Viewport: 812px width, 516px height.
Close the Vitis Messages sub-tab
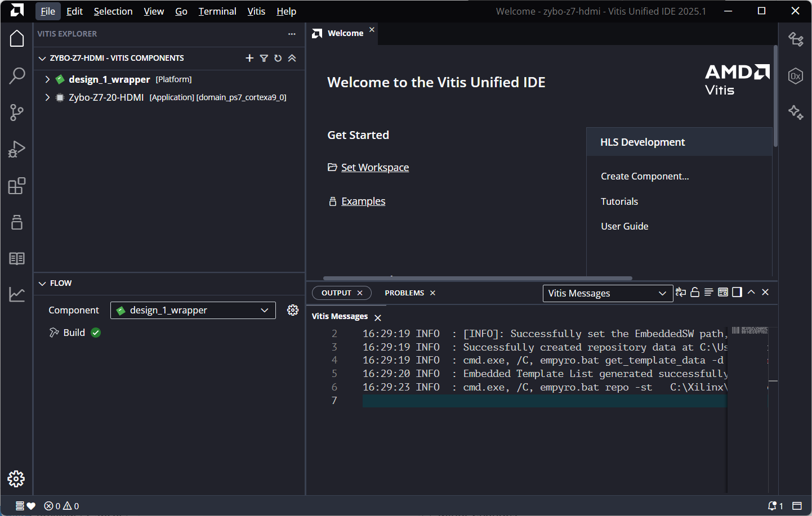tap(378, 318)
